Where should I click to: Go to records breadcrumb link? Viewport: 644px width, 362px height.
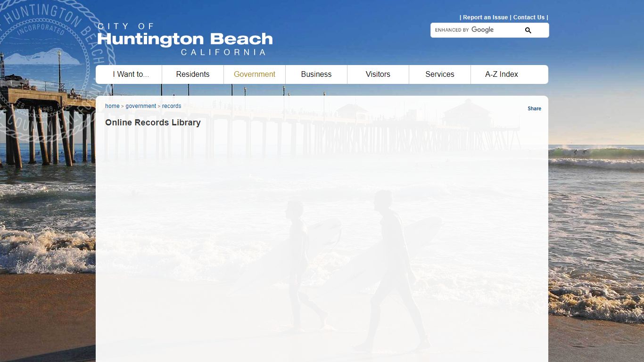172,106
